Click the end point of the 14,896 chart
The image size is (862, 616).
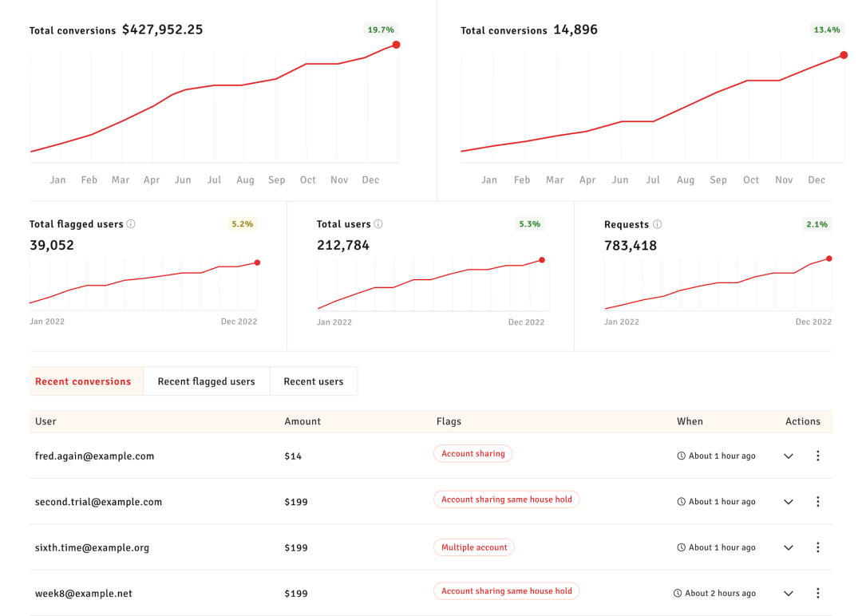(x=844, y=55)
